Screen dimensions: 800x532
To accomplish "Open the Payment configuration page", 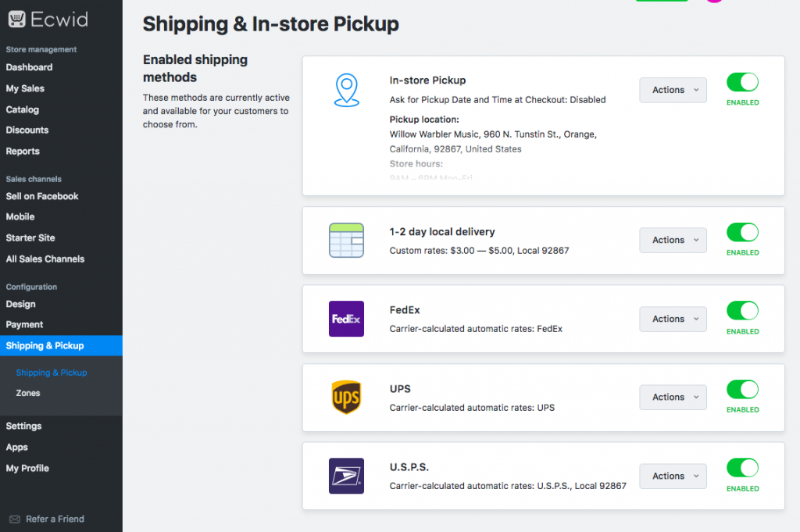I will pyautogui.click(x=24, y=324).
